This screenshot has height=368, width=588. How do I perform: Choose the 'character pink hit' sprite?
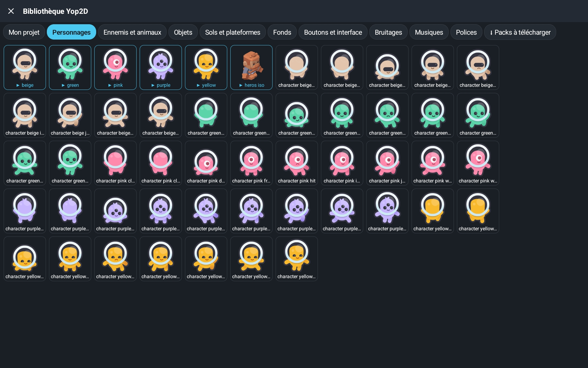297,163
